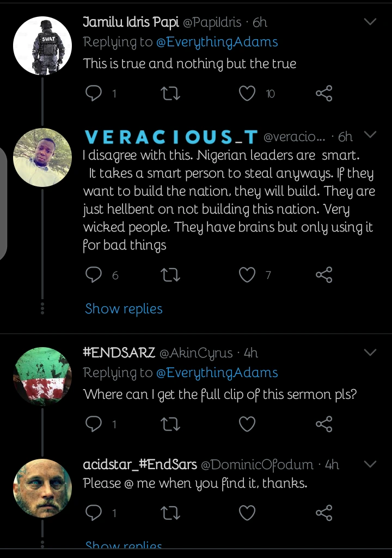The height and width of the screenshot is (558, 392).
Task: View acidstar_#EndSars's profile avatar
Action: [x=42, y=488]
